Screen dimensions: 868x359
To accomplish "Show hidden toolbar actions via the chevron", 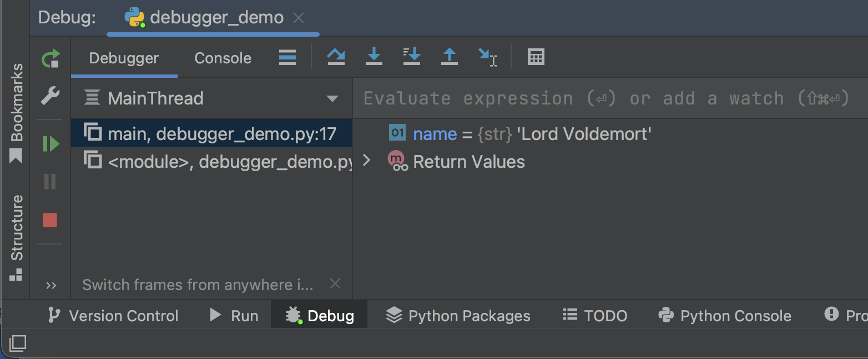I will point(51,285).
